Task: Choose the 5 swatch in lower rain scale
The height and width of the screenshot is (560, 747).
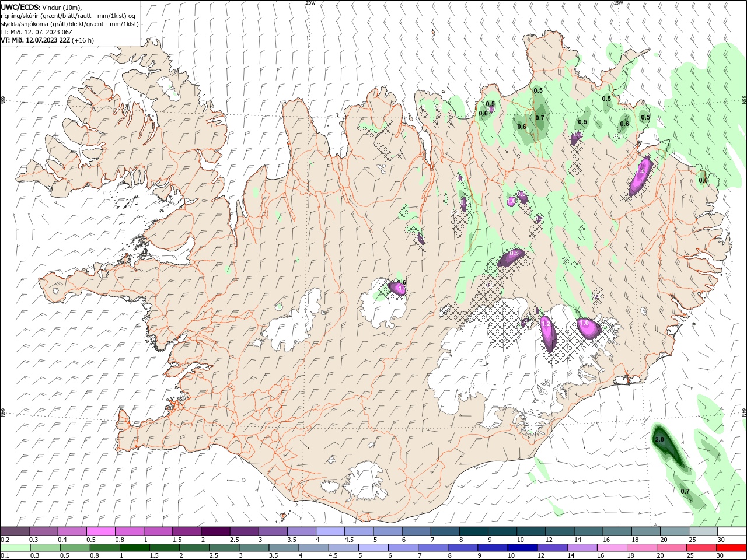Action: click(373, 548)
